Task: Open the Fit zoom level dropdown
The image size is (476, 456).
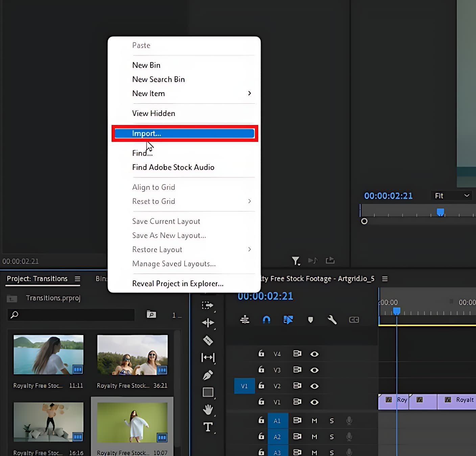Action: point(452,196)
